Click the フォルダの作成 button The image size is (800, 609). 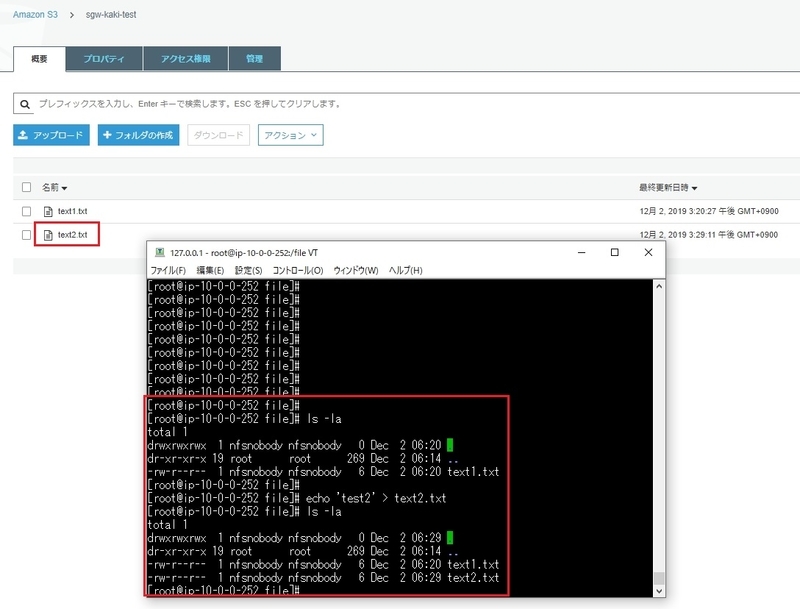click(x=138, y=135)
